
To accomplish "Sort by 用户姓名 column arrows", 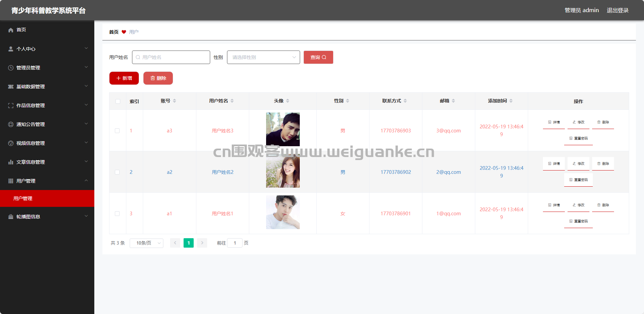I will [x=232, y=101].
